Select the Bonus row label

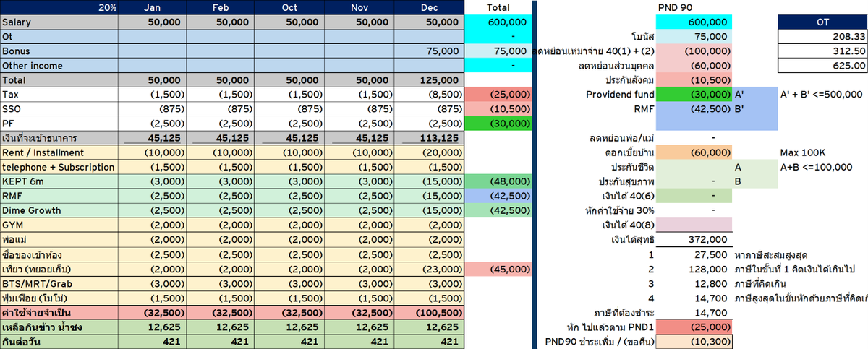pos(59,51)
